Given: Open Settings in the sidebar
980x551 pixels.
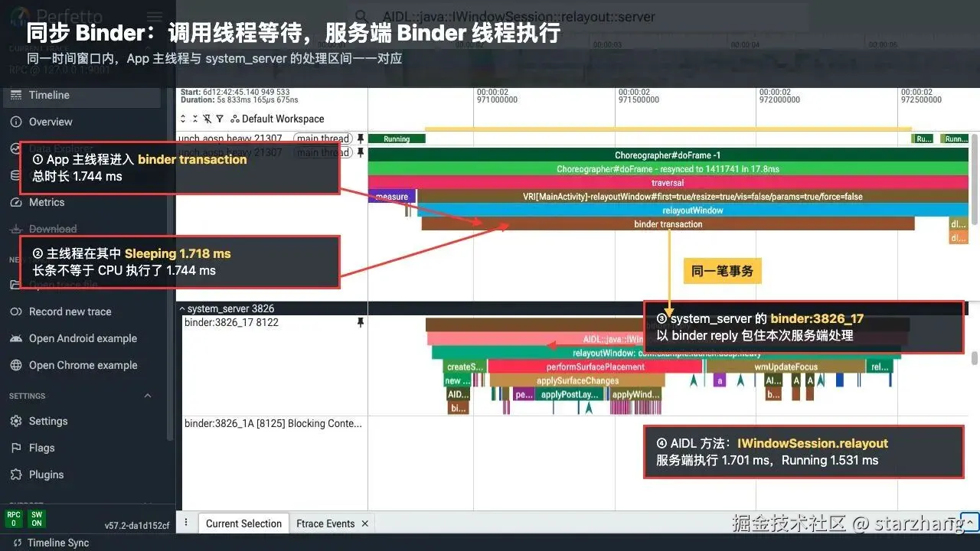Looking at the screenshot, I should [80, 421].
